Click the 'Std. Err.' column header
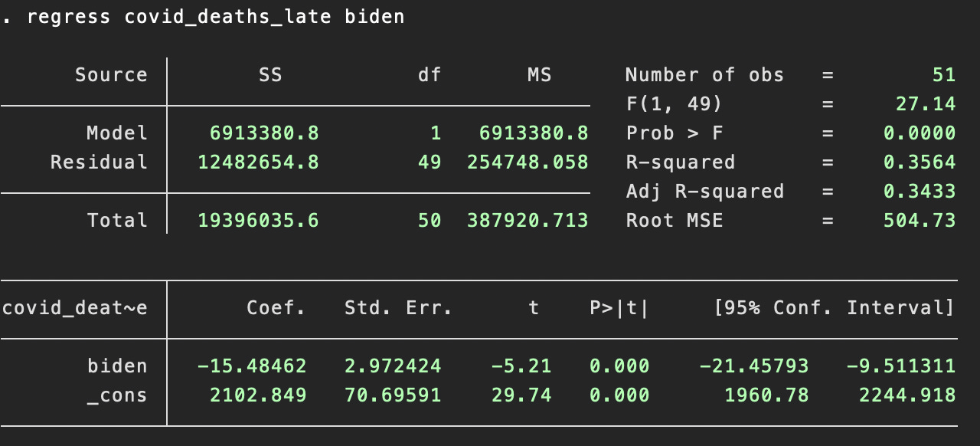The height and width of the screenshot is (446, 980). [x=399, y=308]
